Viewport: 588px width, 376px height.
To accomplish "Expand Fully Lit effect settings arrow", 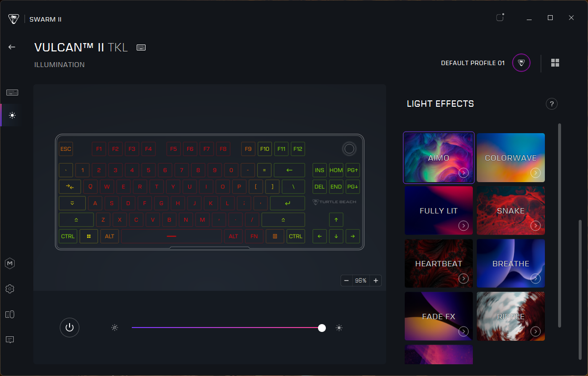I will click(464, 226).
